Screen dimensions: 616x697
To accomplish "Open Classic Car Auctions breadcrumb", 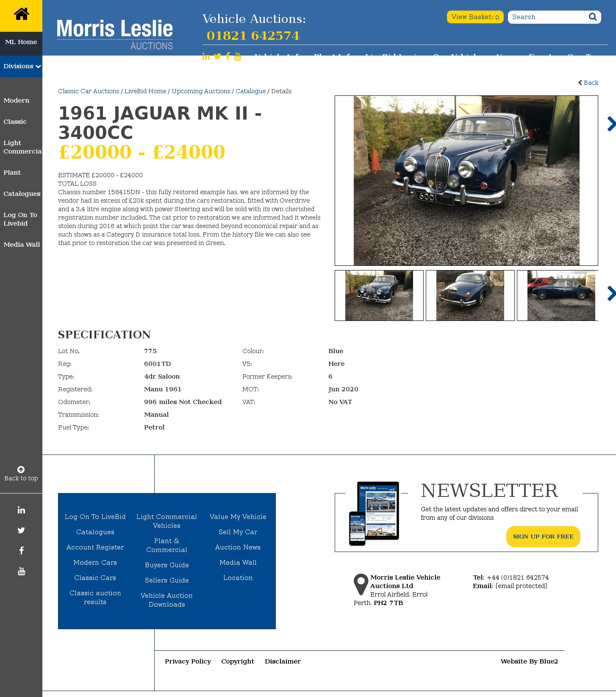I will (89, 91).
